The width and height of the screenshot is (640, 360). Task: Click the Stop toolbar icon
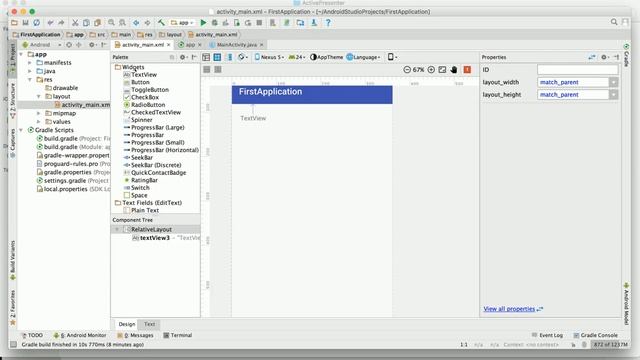pyautogui.click(x=259, y=23)
